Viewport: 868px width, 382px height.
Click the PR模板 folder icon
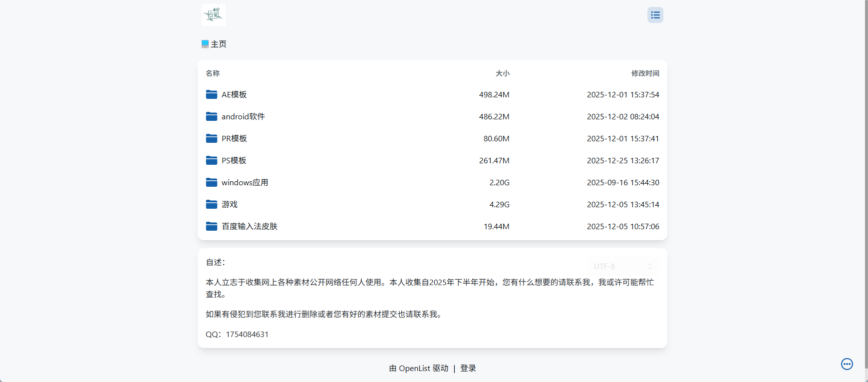[x=212, y=138]
